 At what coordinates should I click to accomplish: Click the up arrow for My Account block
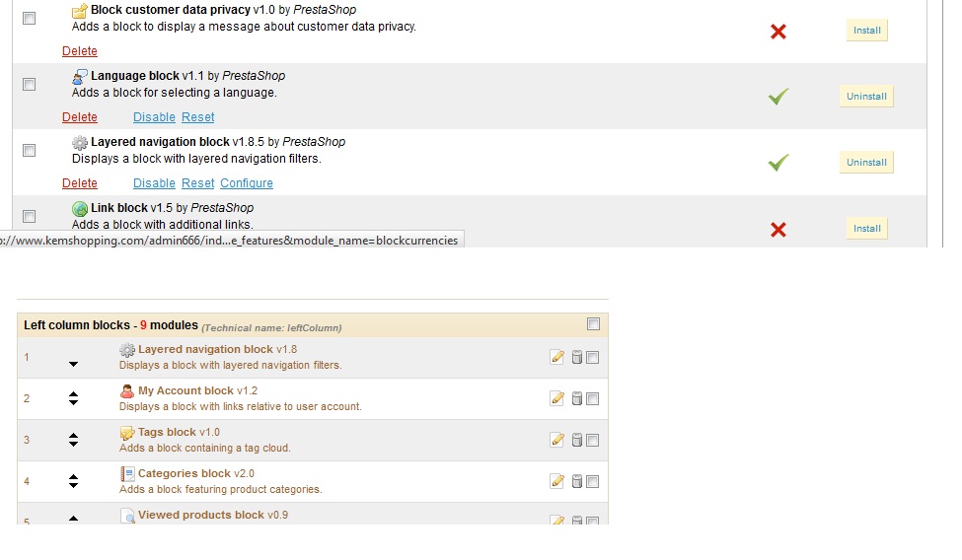73,394
